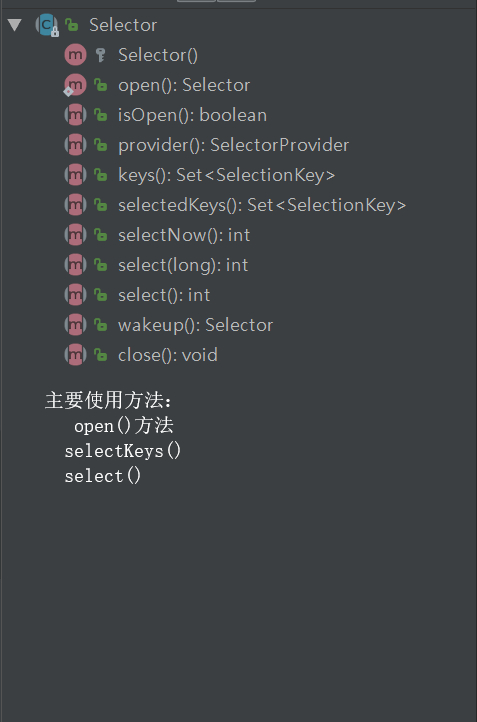Viewport: 477px width, 722px height.
Task: Select provider(): SelectorProvider entry
Action: [233, 145]
